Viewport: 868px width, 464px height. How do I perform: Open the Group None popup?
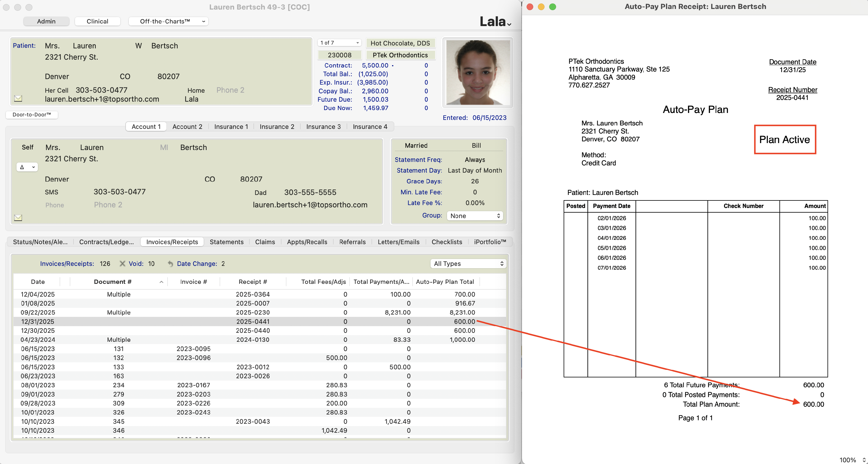pos(475,215)
